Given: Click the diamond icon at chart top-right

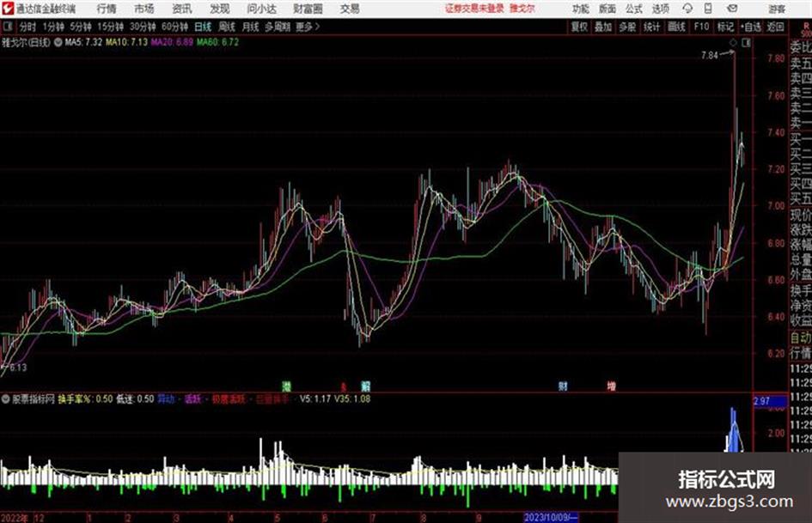Looking at the screenshot, I should coord(733,43).
